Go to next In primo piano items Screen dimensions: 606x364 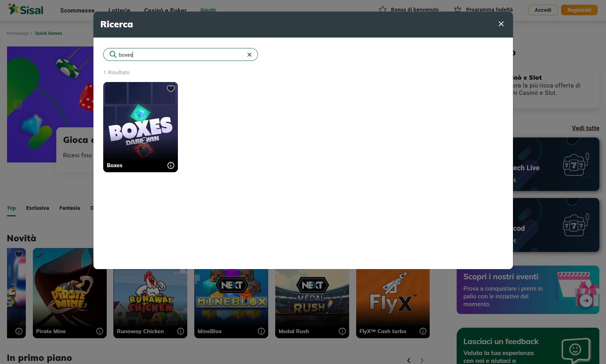[422, 360]
